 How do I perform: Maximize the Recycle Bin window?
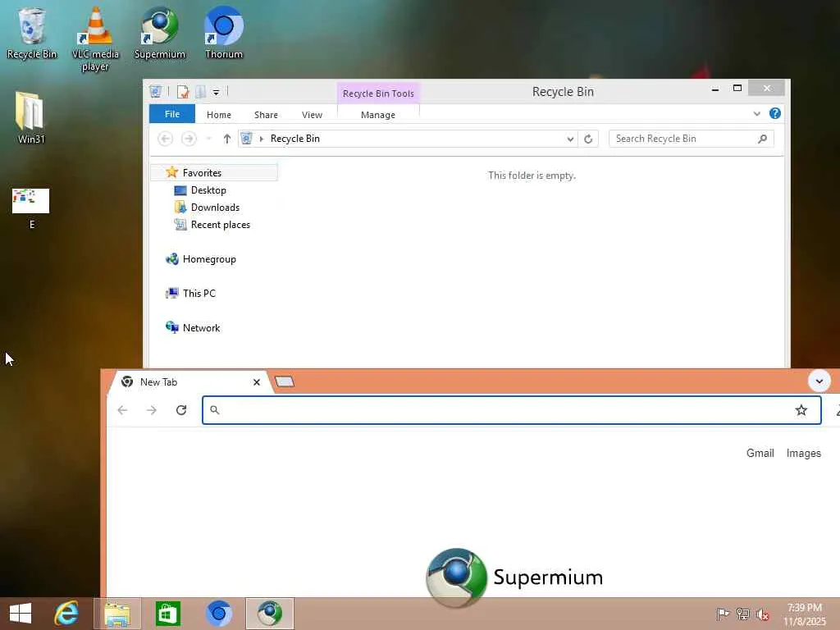[737, 88]
